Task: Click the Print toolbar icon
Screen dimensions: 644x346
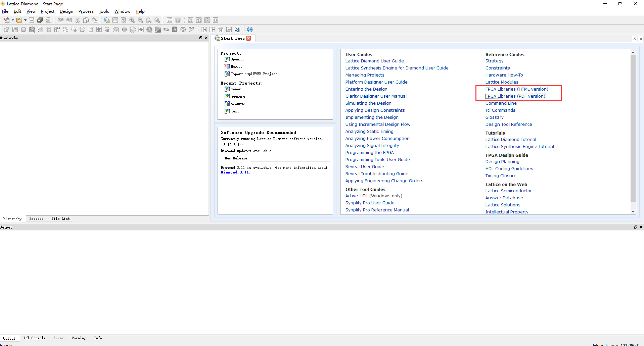Action: coord(48,20)
